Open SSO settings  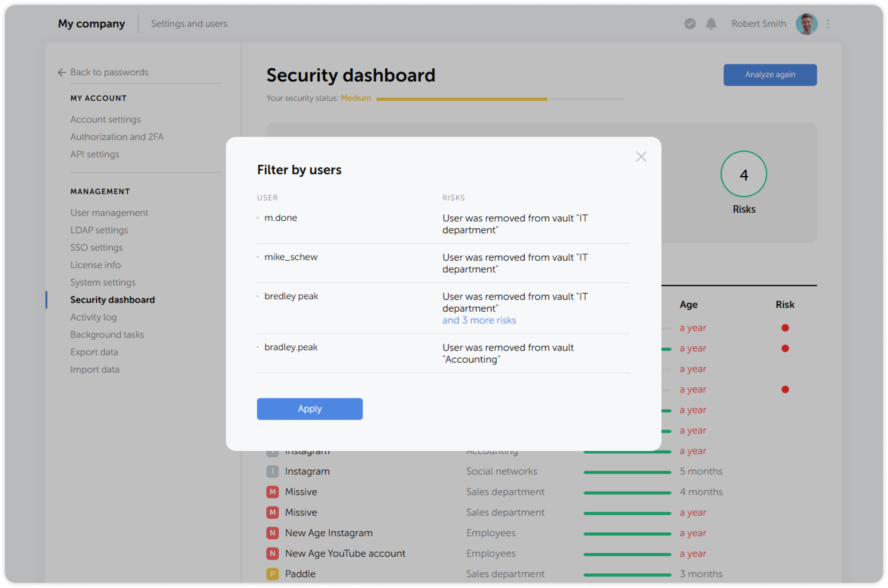[x=97, y=248]
